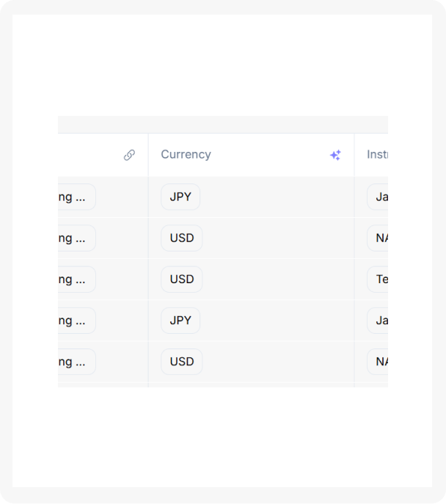
Task: Click the divider between Currency and Instr headers
Action: coord(354,155)
